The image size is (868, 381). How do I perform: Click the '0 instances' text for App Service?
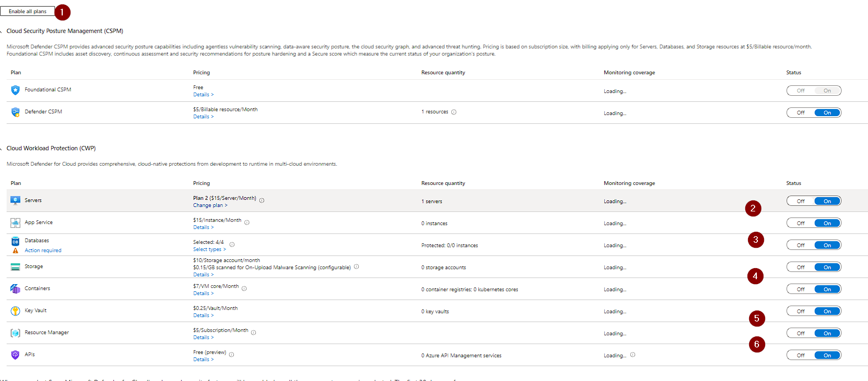click(435, 224)
